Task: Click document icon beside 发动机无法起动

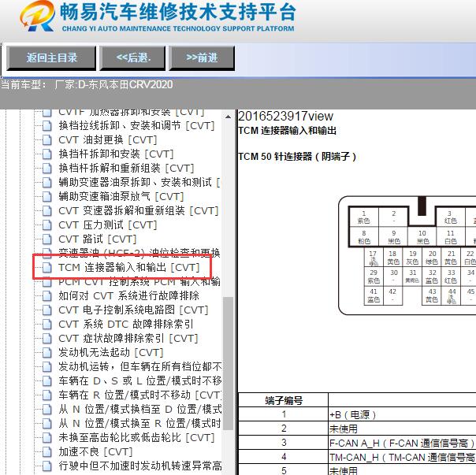Action: click(x=47, y=352)
